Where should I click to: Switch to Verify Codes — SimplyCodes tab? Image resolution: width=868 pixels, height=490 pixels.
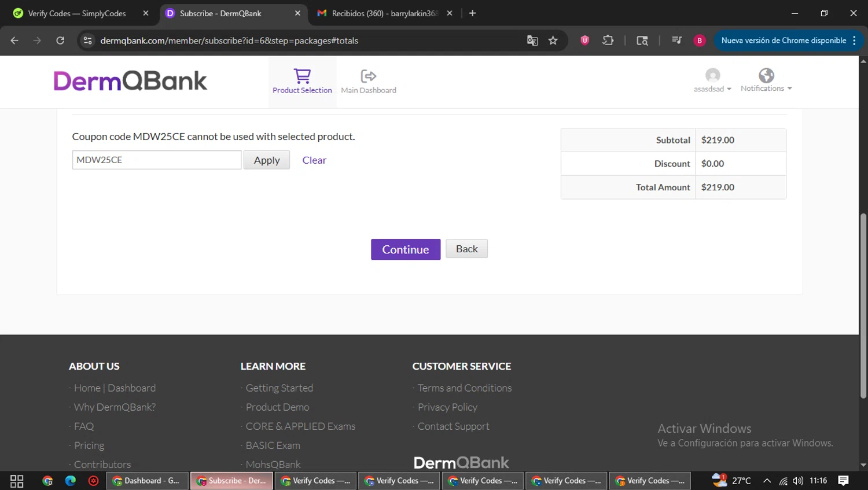(77, 13)
